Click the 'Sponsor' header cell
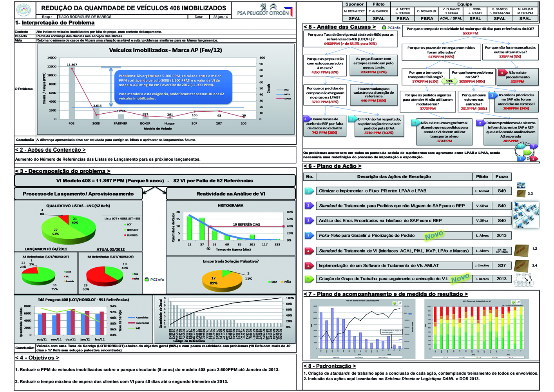The width and height of the screenshot is (554, 392). pyautogui.click(x=354, y=4)
